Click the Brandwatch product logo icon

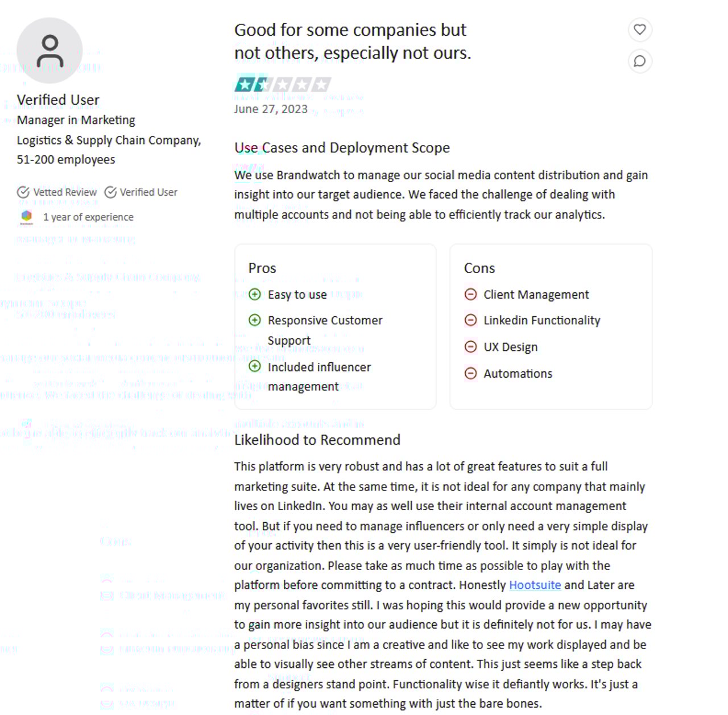27,217
